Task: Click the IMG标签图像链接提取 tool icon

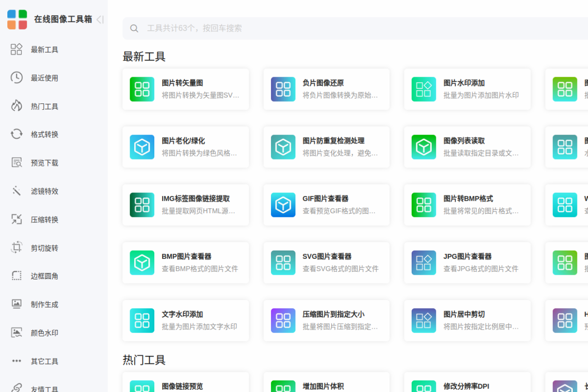Action: click(x=142, y=205)
